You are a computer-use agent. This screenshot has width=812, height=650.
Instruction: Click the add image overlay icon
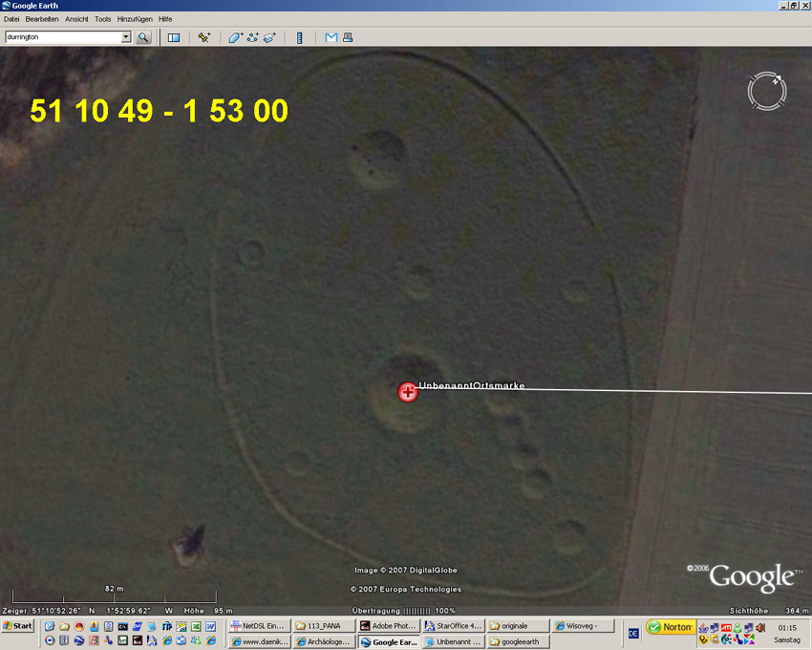(x=269, y=37)
